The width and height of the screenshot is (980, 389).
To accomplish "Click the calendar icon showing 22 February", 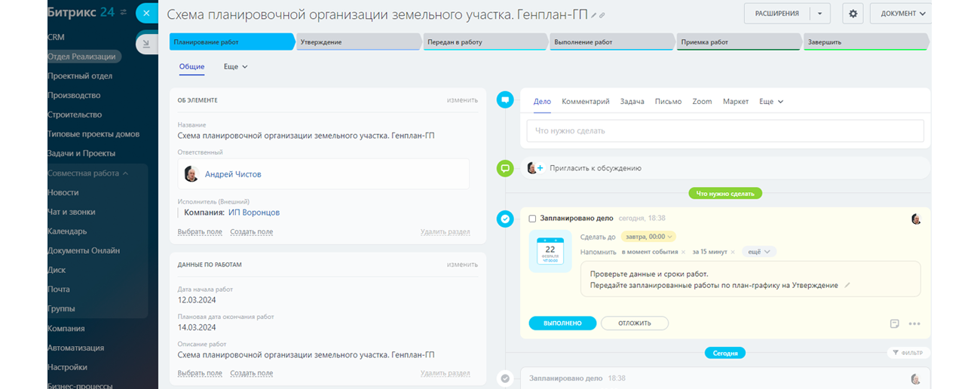I will [550, 253].
